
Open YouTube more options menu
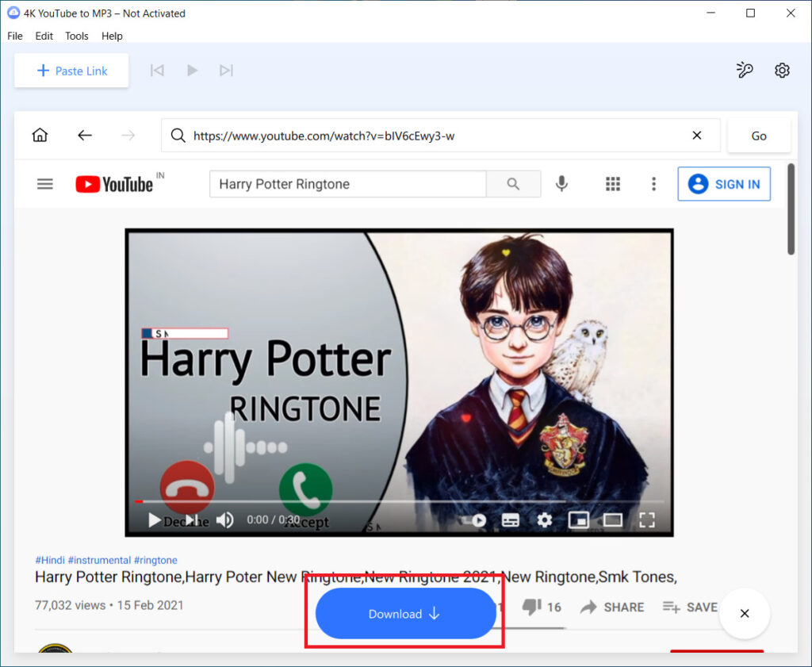tap(653, 184)
